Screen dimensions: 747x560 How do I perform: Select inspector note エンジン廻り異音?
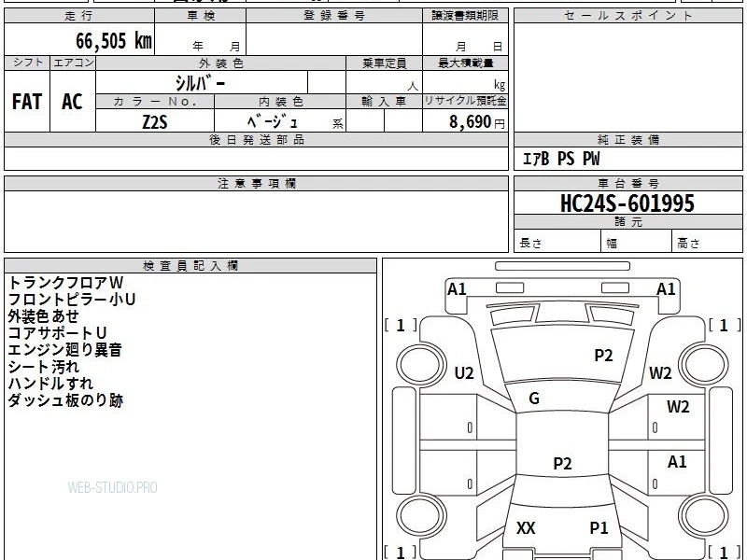(x=64, y=350)
